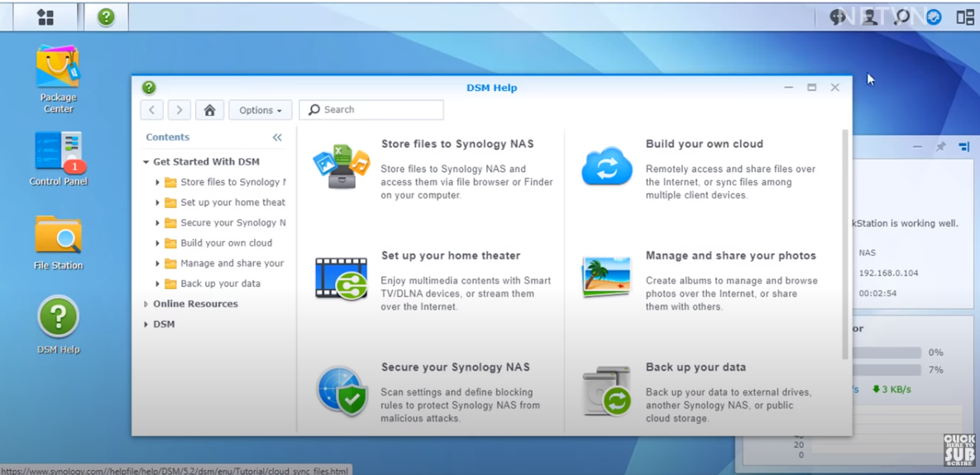Open user options person icon
The width and height of the screenshot is (980, 475).
pos(869,17)
